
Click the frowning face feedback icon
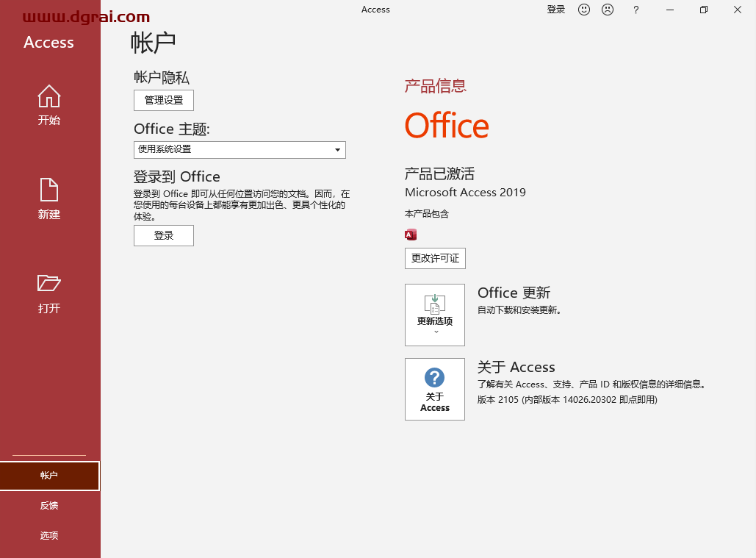(x=608, y=10)
